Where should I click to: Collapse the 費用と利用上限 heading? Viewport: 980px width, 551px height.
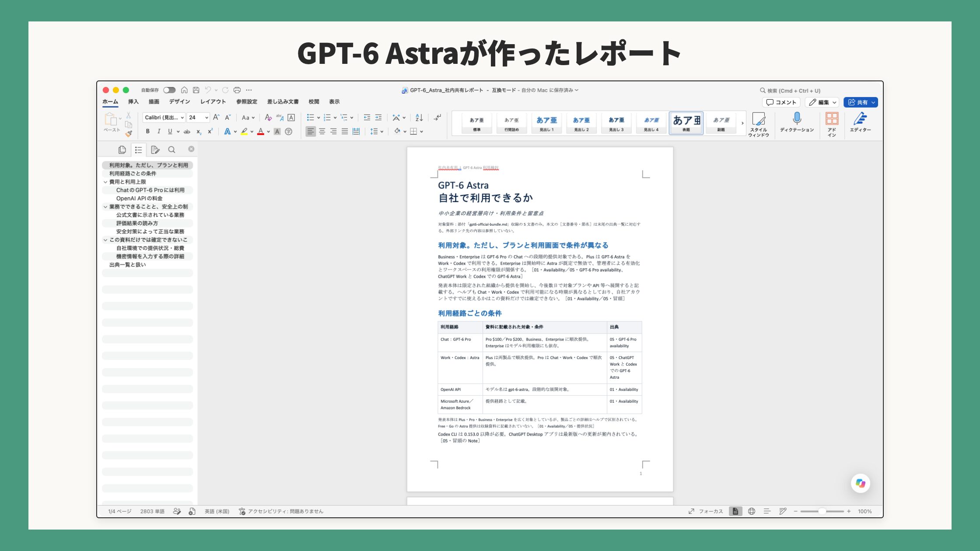pyautogui.click(x=105, y=182)
